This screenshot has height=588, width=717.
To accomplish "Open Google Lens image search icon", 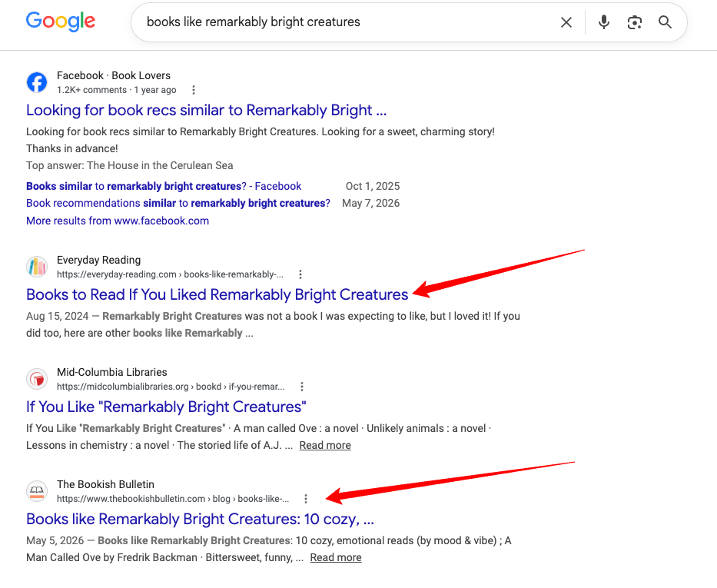I will click(634, 22).
